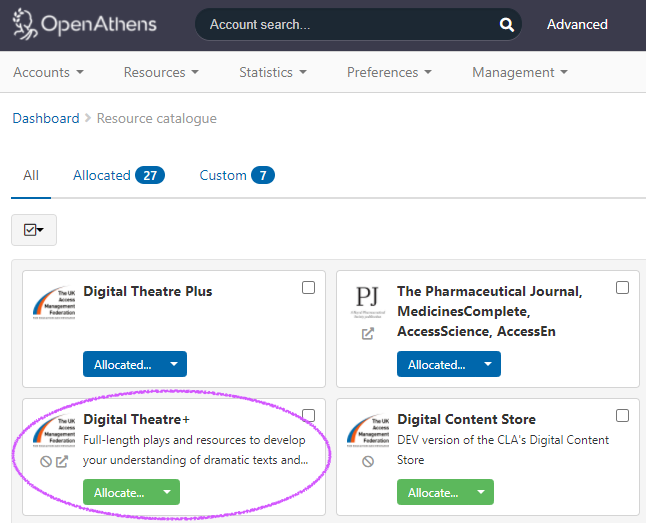Tick the Pharmaceutical Journal card checkbox
The image size is (646, 523).
(622, 287)
